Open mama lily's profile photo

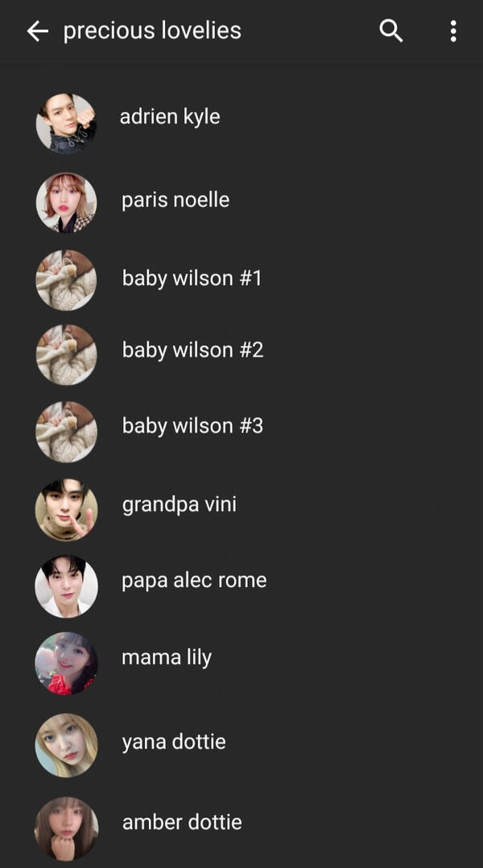pos(66,663)
